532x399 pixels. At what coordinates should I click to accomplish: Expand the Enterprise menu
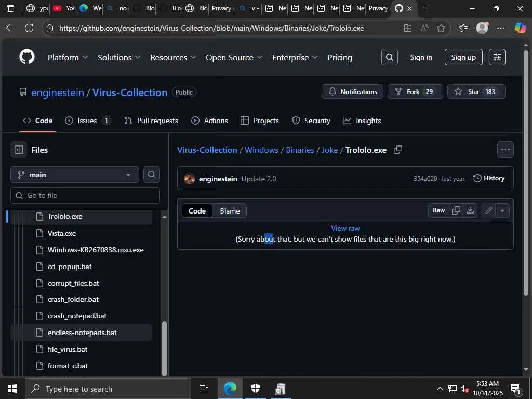[x=295, y=57]
